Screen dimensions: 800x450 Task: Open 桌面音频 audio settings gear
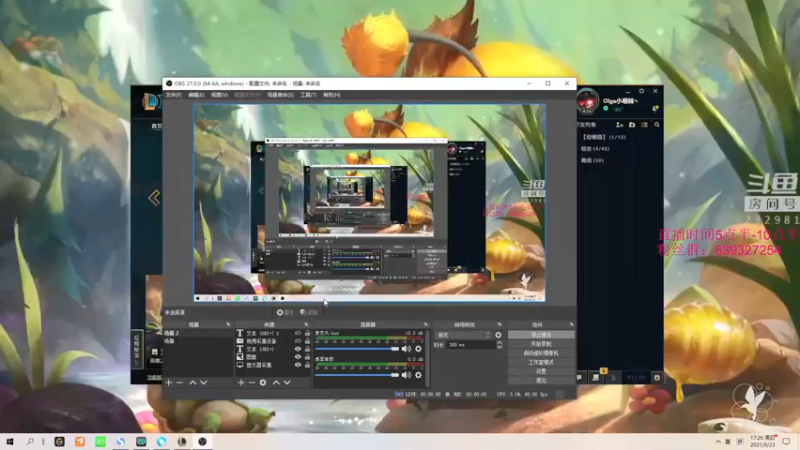pyautogui.click(x=418, y=375)
